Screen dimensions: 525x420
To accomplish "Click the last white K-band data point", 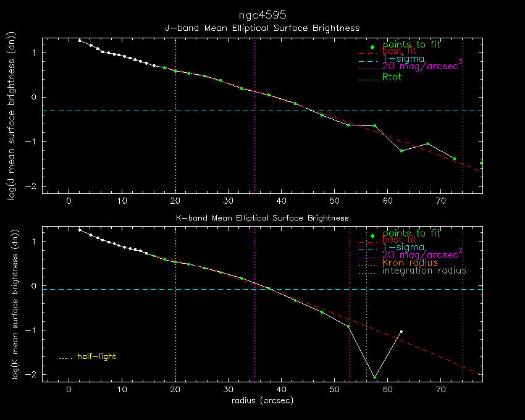I will (401, 332).
